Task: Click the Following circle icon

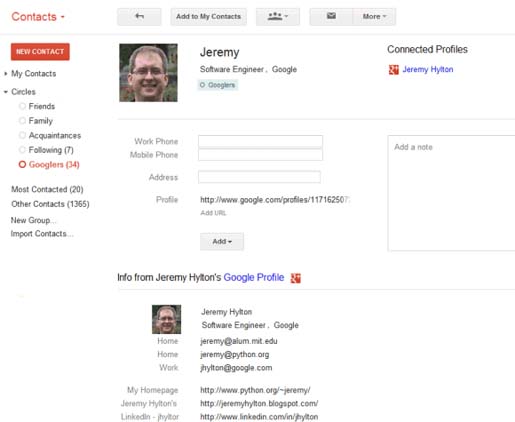Action: pyautogui.click(x=22, y=150)
